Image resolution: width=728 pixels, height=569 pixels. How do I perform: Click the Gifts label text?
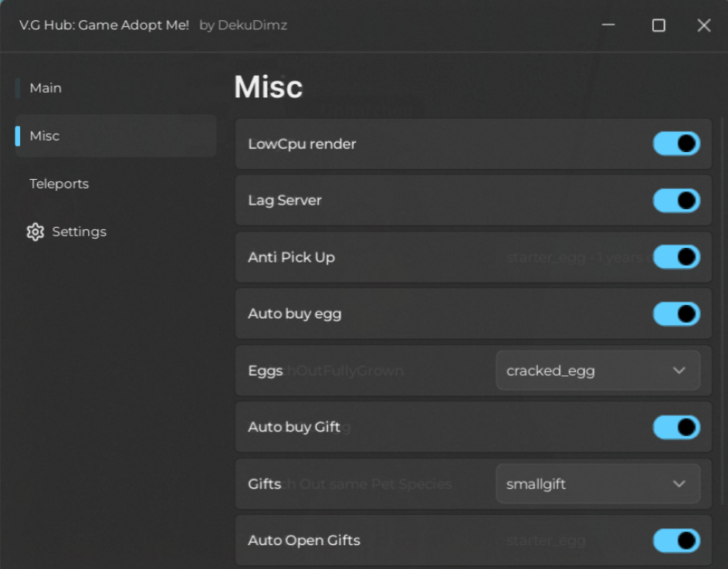coord(264,483)
